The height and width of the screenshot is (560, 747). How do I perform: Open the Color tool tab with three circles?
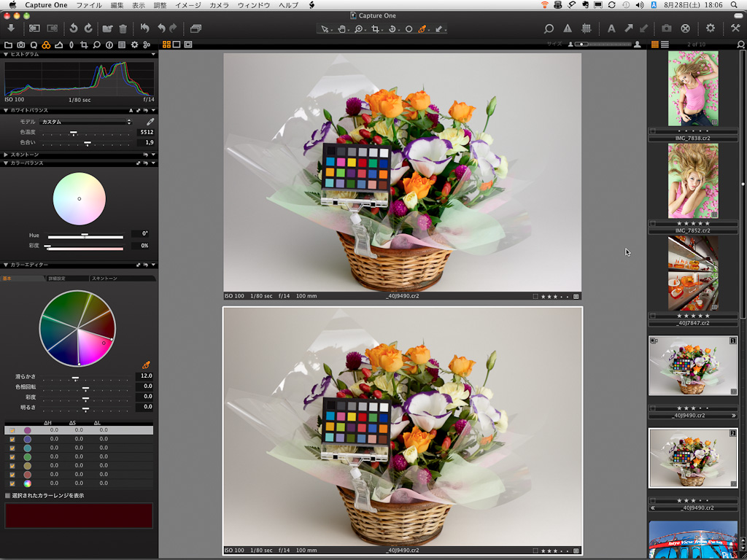point(46,44)
